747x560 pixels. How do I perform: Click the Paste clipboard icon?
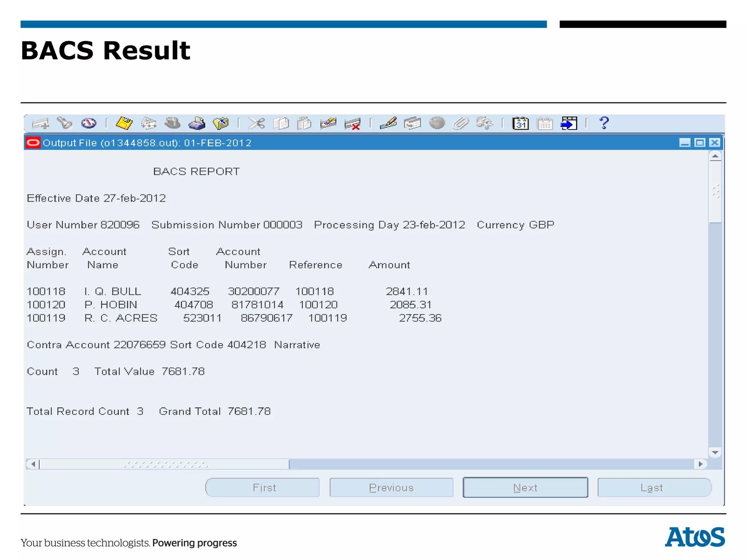coord(304,123)
